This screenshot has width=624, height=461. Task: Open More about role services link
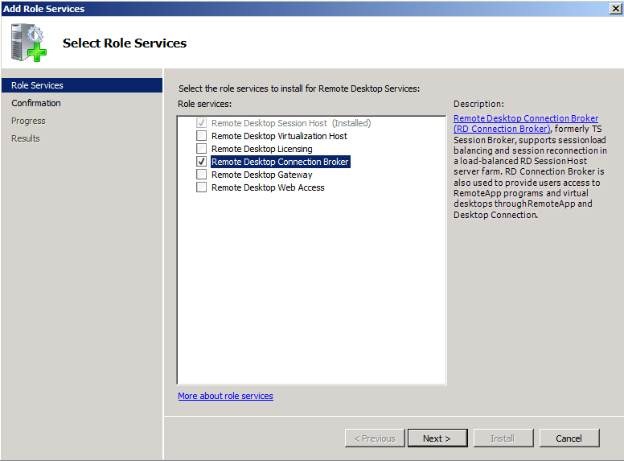(225, 396)
